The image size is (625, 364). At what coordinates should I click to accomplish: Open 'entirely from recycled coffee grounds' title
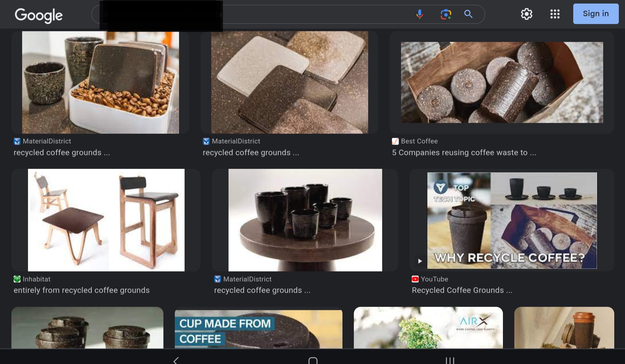coord(82,290)
